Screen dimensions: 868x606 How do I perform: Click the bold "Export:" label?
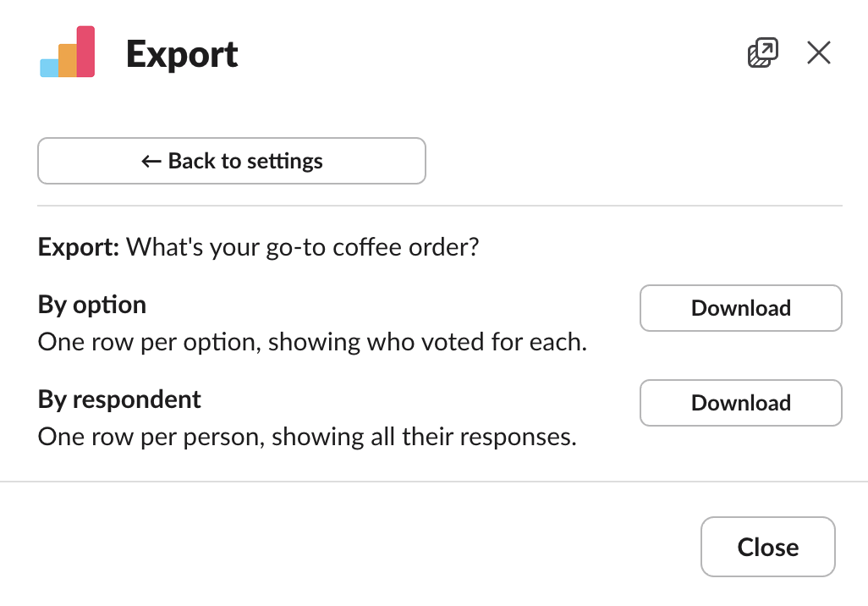coord(79,249)
